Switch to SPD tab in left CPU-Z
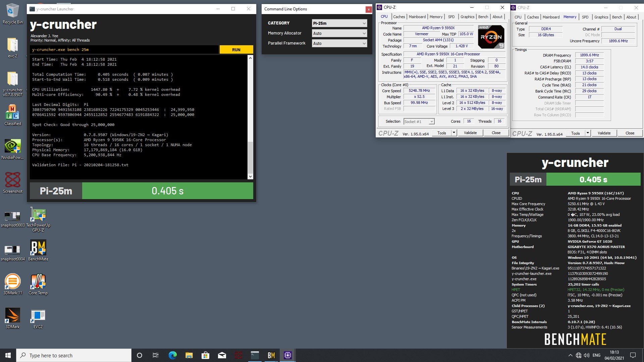Image resolution: width=644 pixels, height=362 pixels. click(x=451, y=17)
